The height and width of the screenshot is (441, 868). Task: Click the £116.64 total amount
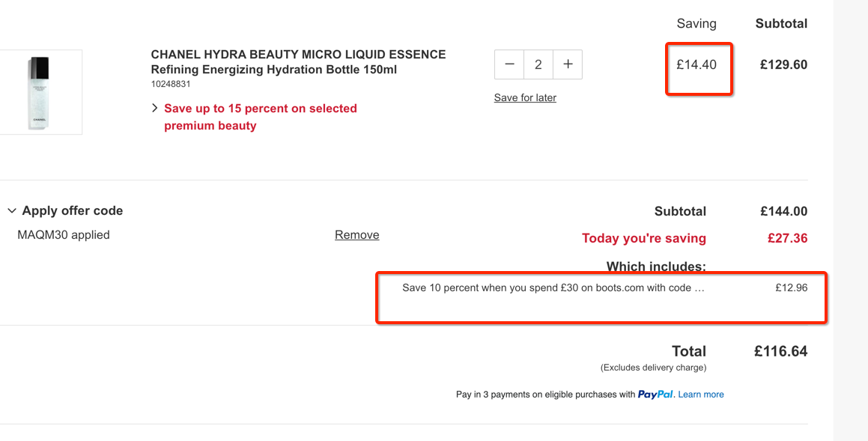coord(780,351)
